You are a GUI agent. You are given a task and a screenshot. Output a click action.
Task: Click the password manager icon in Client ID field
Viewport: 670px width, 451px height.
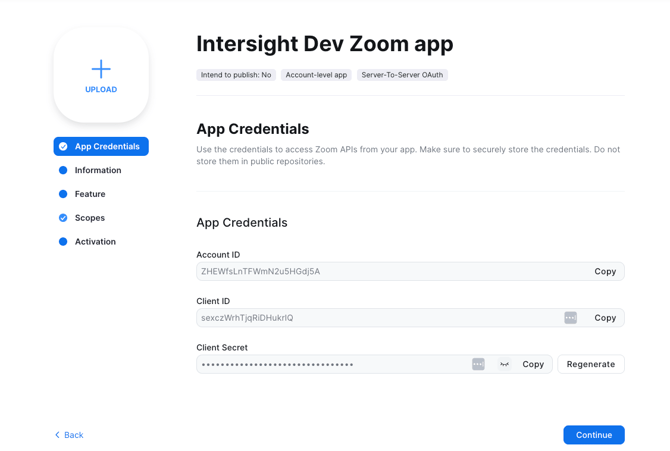(x=570, y=318)
